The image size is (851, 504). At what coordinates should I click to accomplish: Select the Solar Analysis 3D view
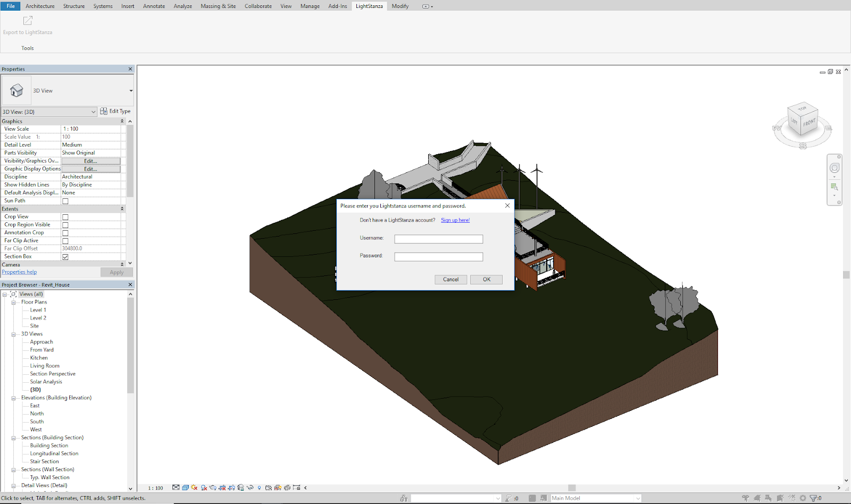click(x=46, y=382)
